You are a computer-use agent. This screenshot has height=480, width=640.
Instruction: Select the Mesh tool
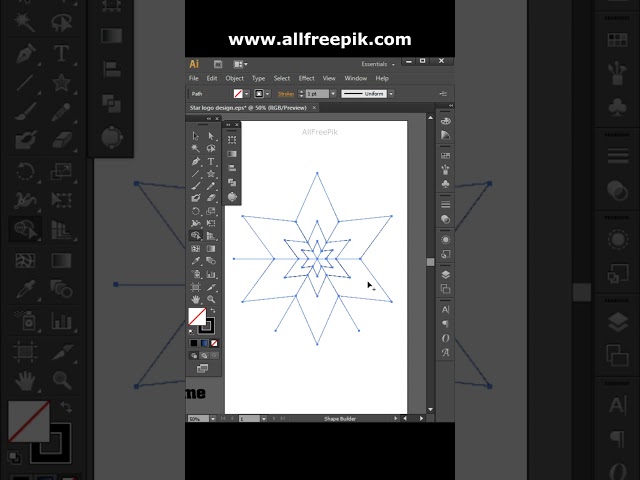tap(196, 249)
